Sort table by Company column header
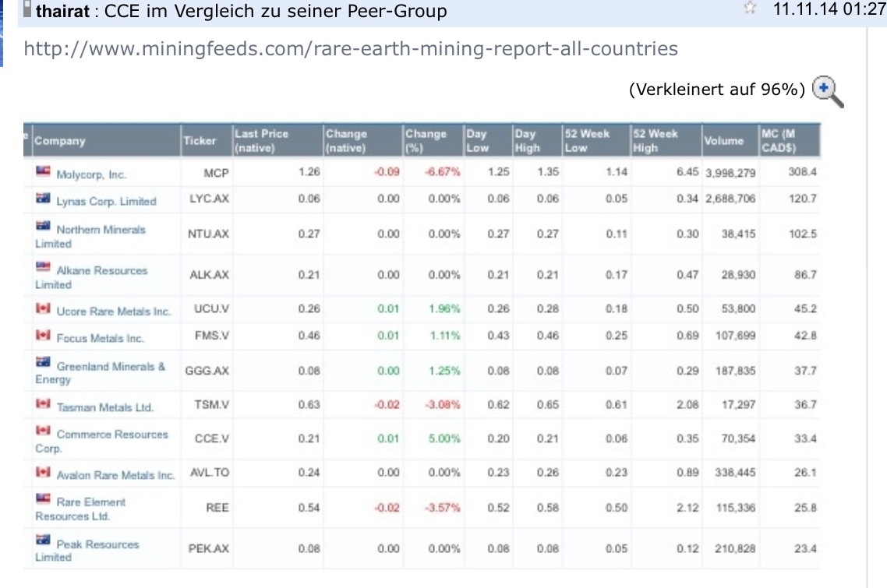Image resolution: width=887 pixels, height=588 pixels. tap(60, 141)
